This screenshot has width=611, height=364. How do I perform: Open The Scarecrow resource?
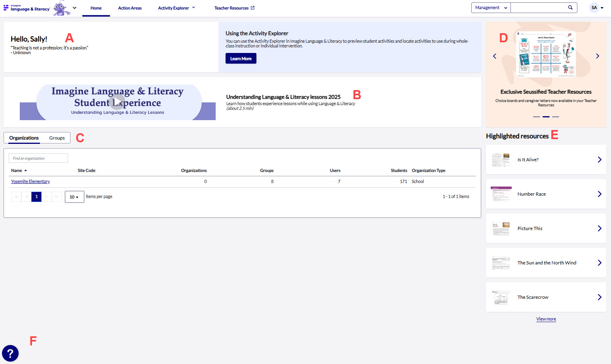546,297
